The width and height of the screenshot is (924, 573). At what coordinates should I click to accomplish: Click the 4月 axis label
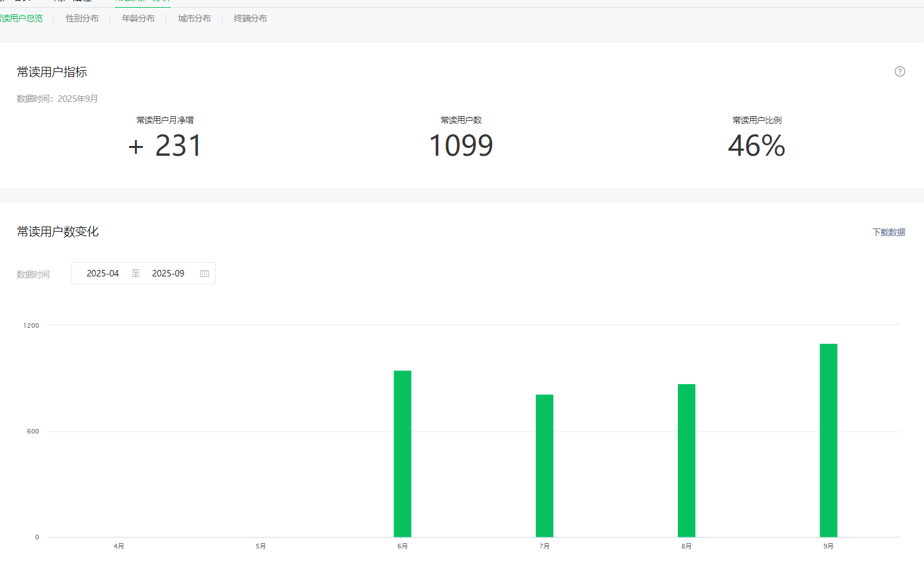click(x=119, y=546)
